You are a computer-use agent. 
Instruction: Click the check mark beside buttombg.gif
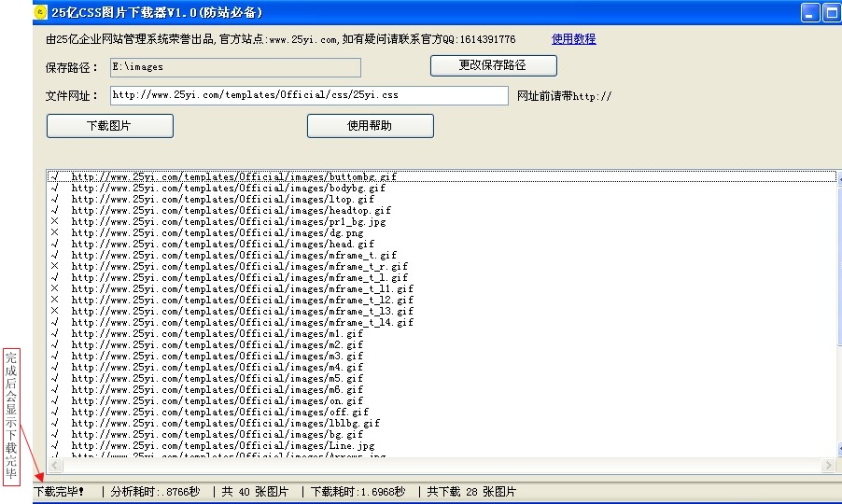point(54,176)
